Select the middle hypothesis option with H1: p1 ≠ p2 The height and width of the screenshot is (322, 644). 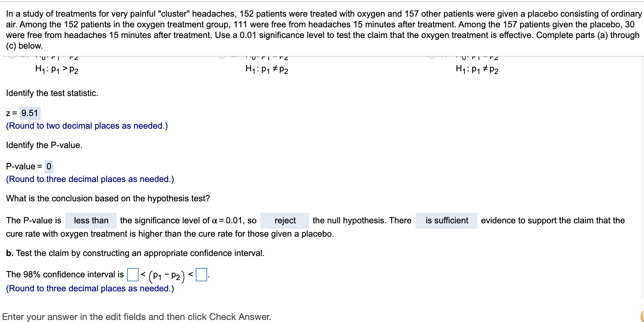[x=221, y=57]
